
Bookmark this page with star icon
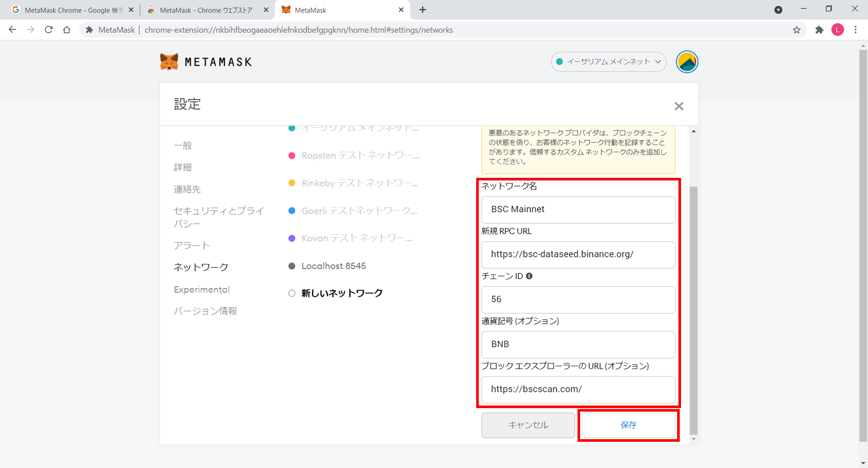[x=797, y=30]
